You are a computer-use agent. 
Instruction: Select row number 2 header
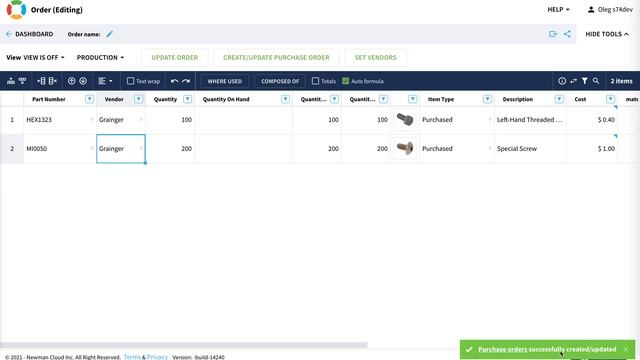click(x=12, y=149)
